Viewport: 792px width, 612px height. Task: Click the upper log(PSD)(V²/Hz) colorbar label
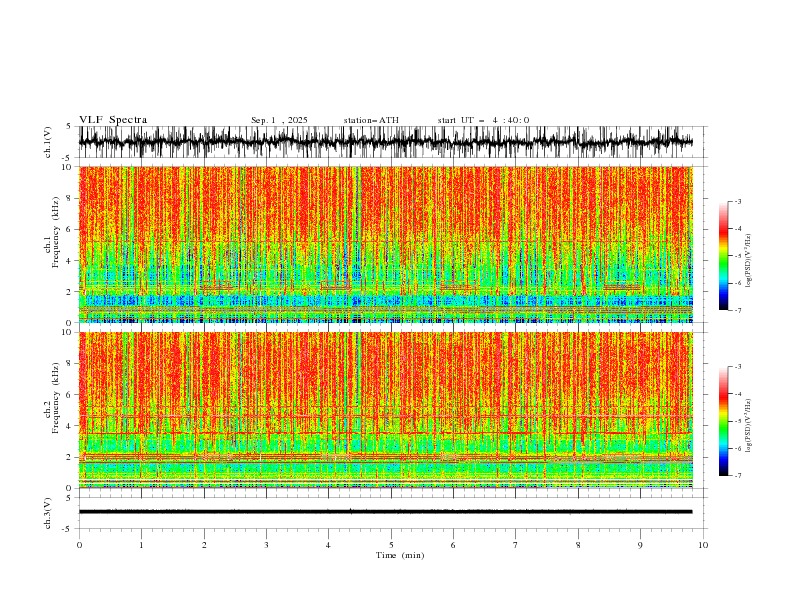tap(749, 261)
